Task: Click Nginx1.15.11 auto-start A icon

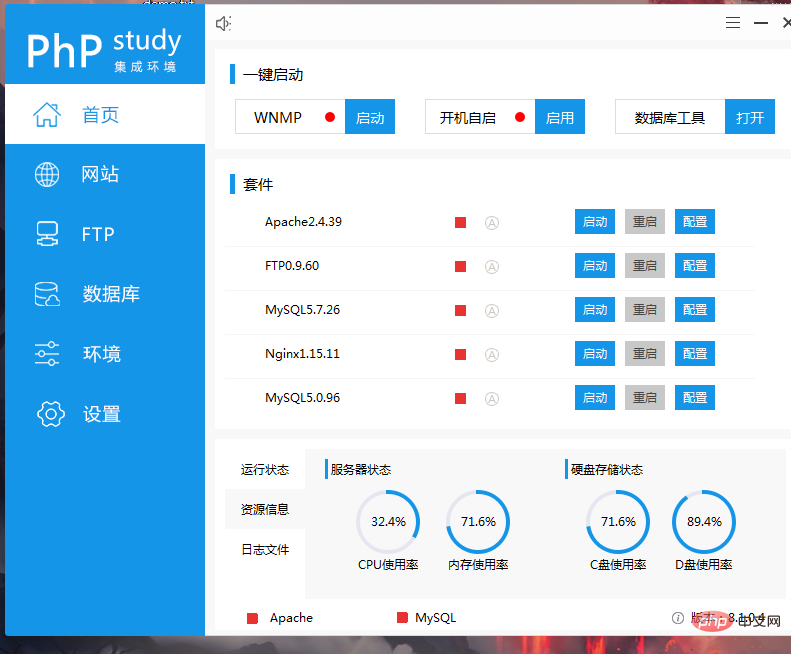Action: 492,355
